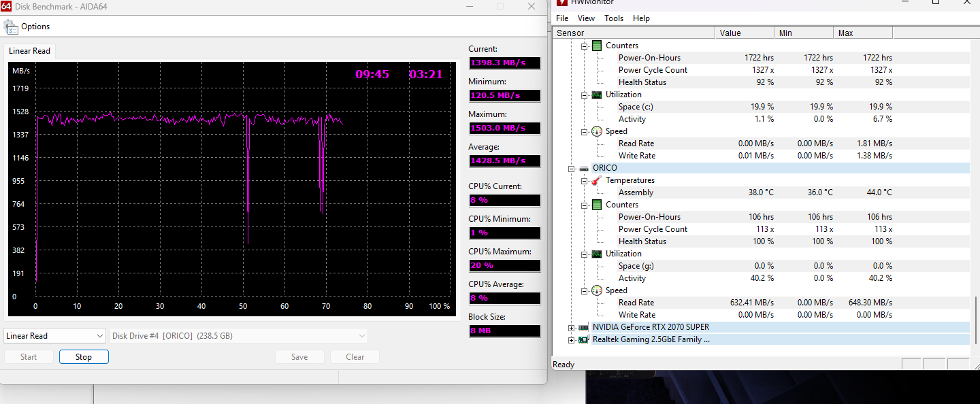Viewport: 980px width, 404px height.
Task: Click the Save button in AIDA64
Action: tap(299, 356)
